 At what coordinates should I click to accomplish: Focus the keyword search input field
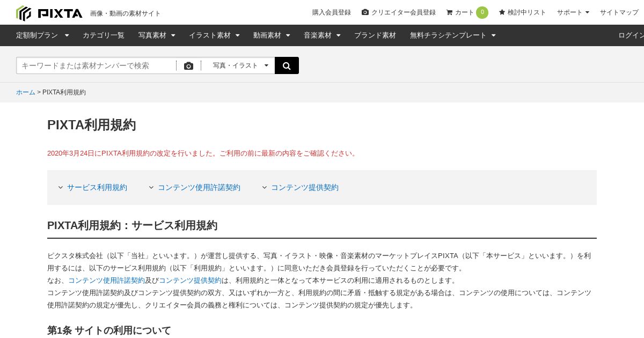97,65
